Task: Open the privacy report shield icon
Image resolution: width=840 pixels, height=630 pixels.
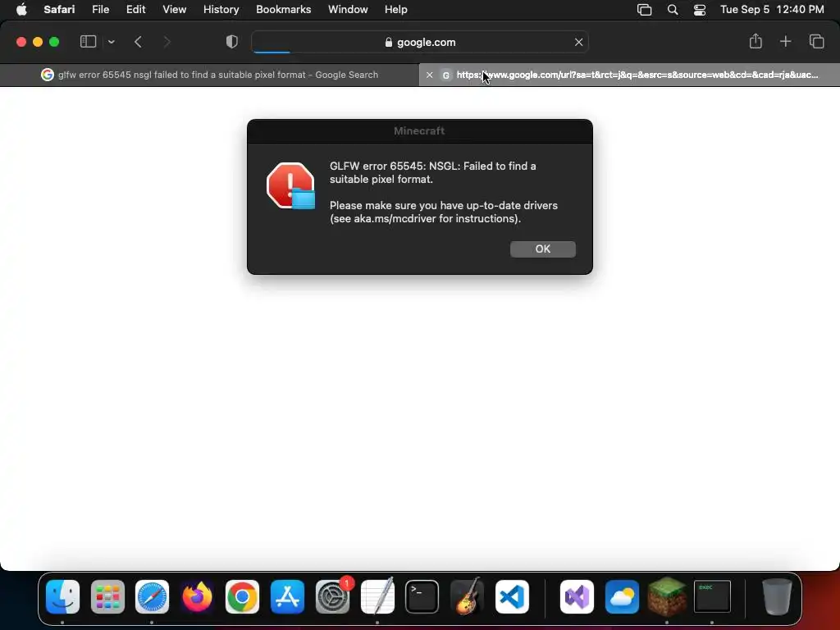Action: click(x=231, y=42)
